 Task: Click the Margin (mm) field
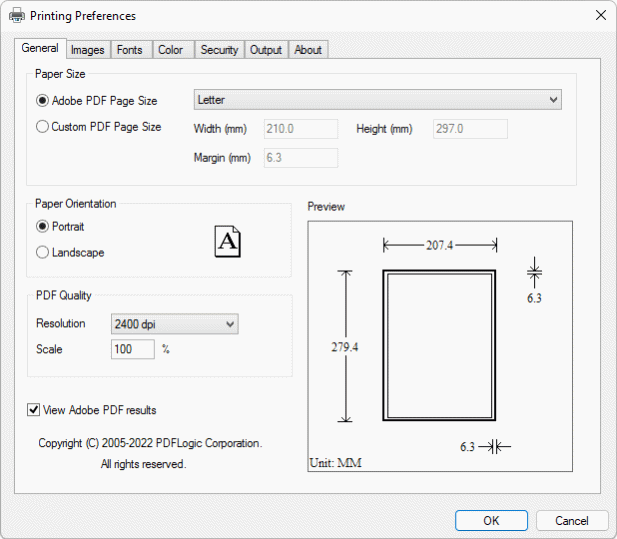pos(301,158)
